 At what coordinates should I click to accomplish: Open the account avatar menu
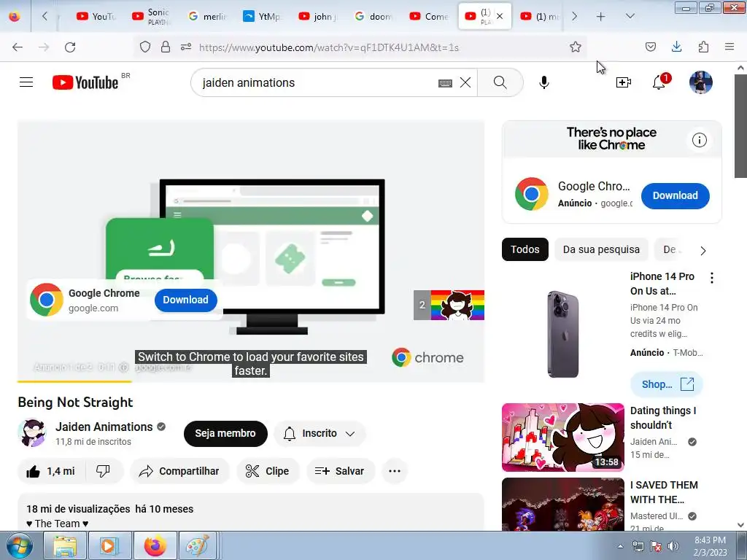(x=701, y=82)
